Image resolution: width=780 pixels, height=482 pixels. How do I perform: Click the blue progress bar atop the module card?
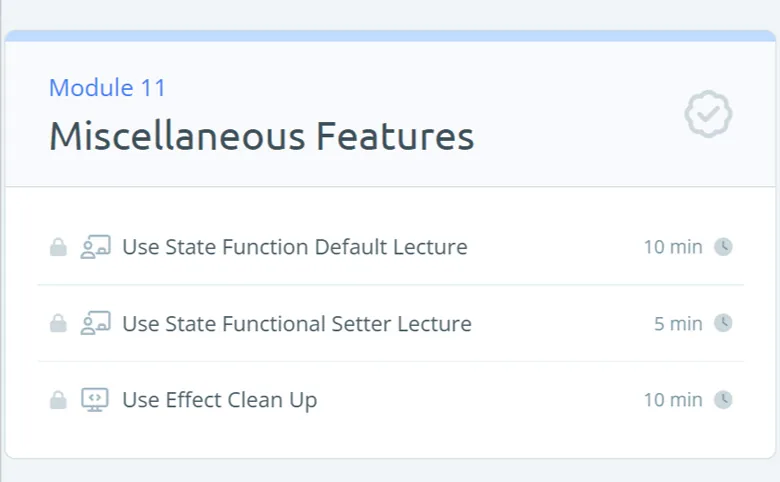(x=390, y=36)
